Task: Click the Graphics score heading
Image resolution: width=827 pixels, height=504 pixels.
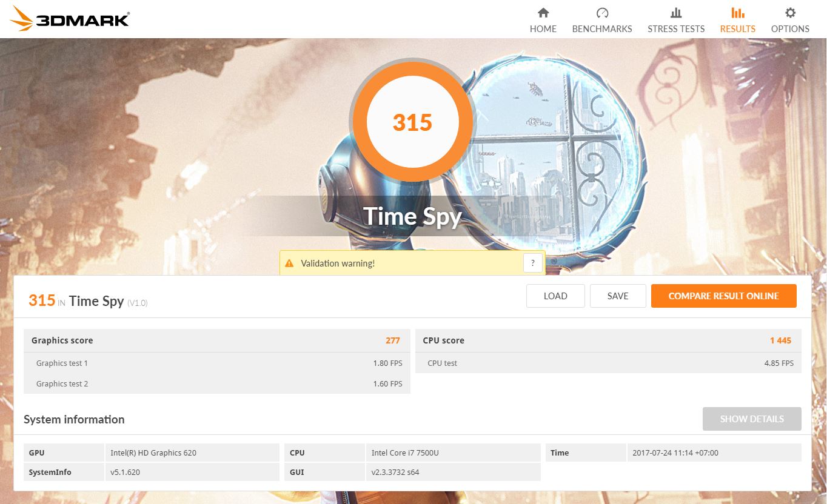Action: (x=62, y=340)
